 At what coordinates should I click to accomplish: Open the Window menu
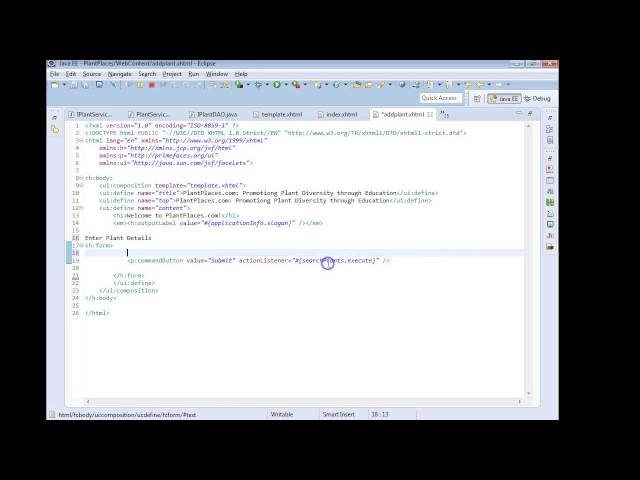point(217,74)
